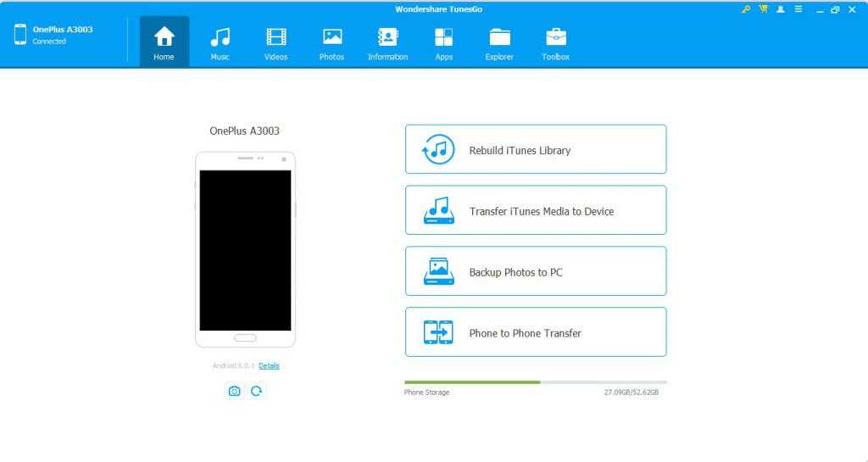Image resolution: width=868 pixels, height=462 pixels.
Task: Start Transfer iTunes Media to Device
Action: point(536,210)
